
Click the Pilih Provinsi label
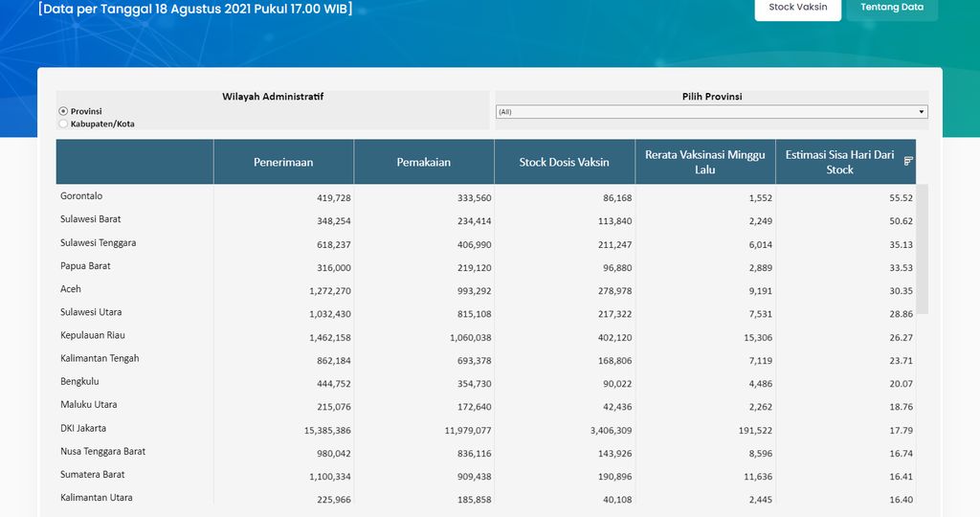[712, 97]
